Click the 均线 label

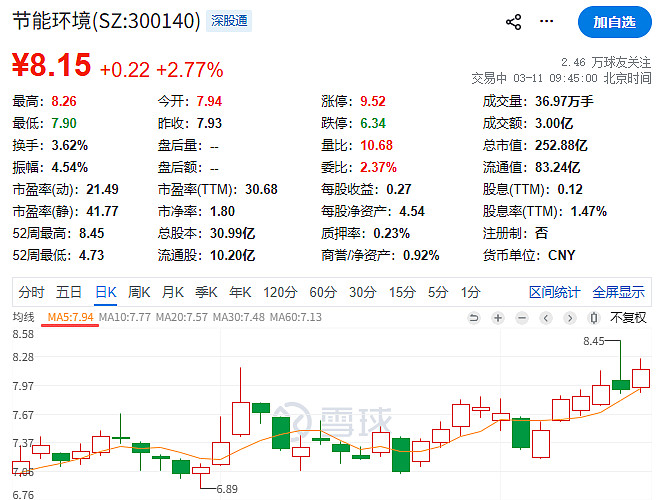23,317
